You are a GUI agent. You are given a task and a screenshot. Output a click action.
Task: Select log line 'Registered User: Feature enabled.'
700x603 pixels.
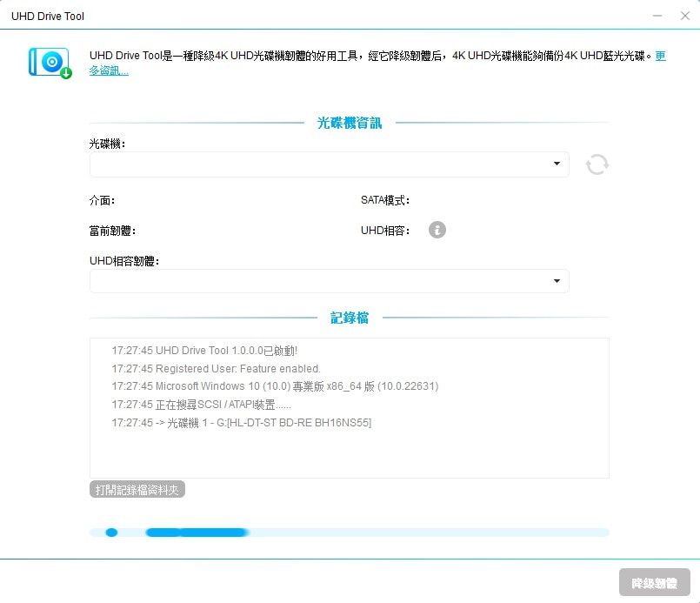216,369
